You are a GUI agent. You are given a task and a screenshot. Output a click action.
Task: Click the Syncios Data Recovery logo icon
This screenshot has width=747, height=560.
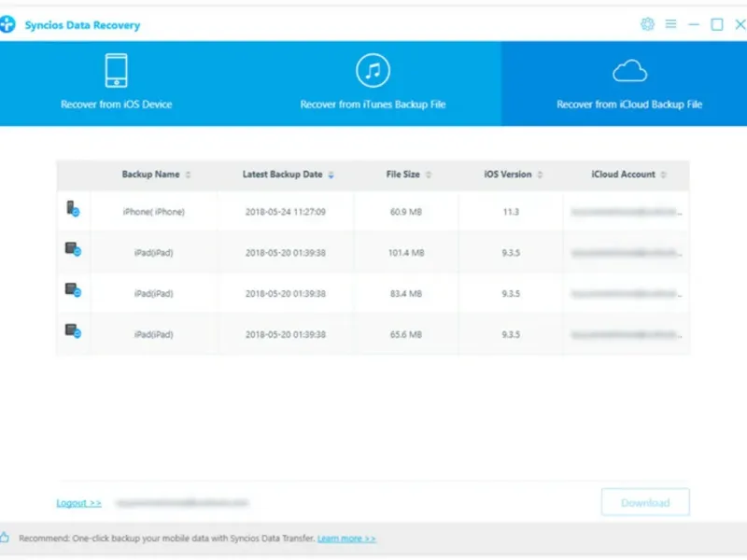[7, 24]
